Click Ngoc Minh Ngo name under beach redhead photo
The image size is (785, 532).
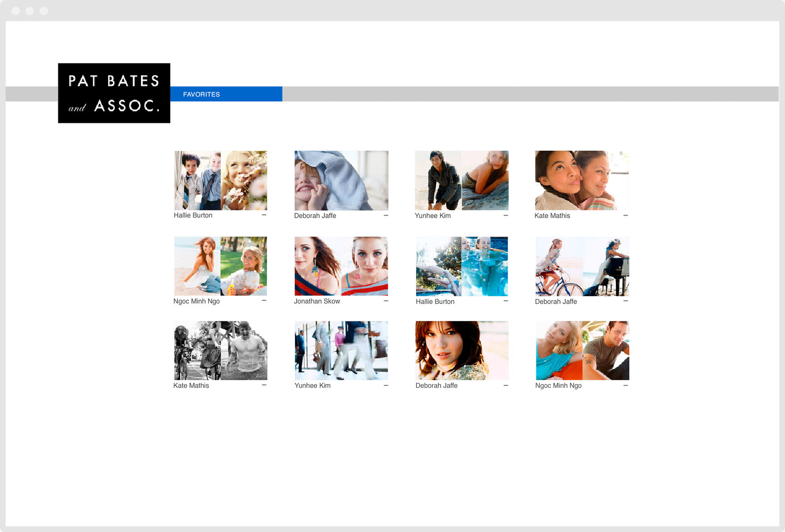pyautogui.click(x=197, y=301)
